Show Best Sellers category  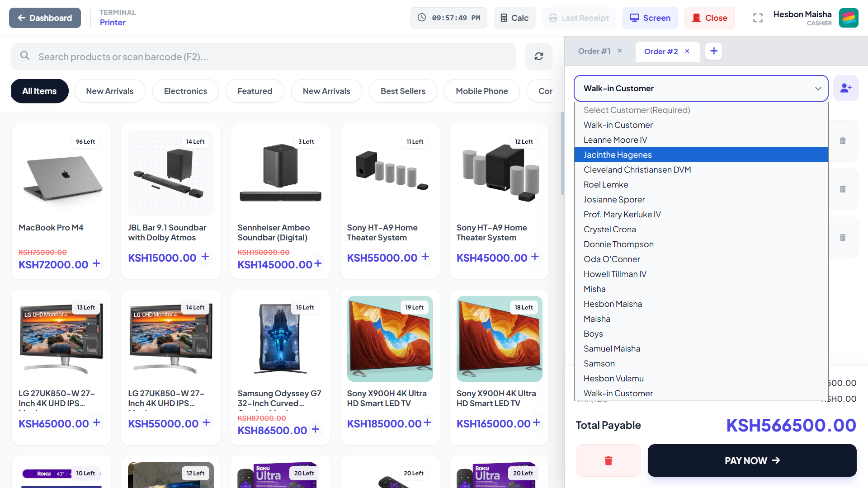tap(403, 91)
